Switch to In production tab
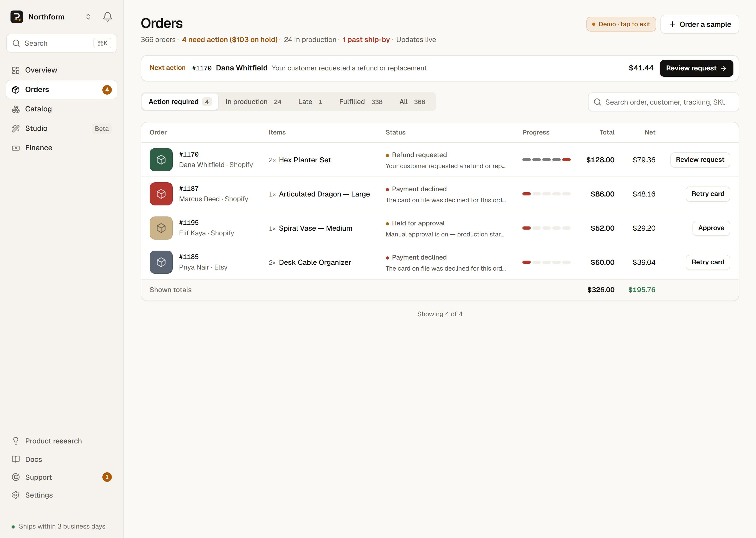 click(x=253, y=102)
